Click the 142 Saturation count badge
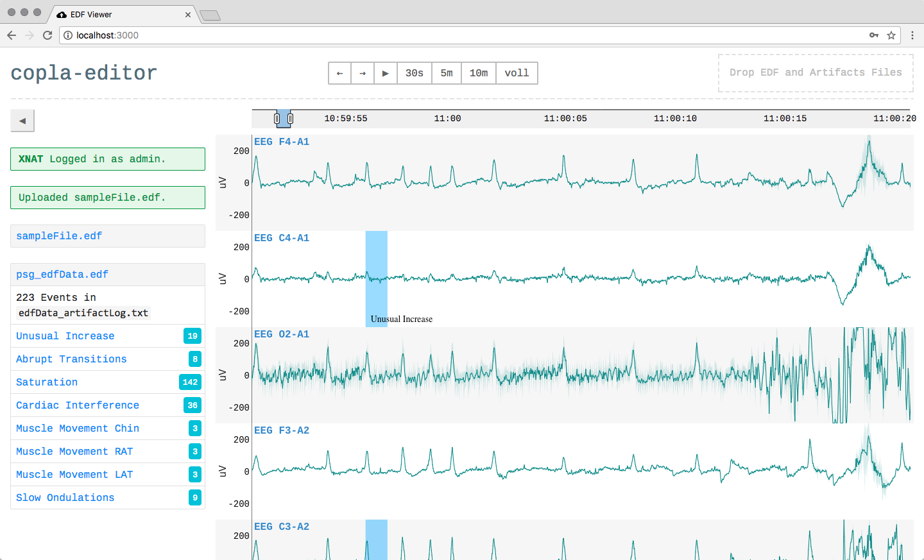The width and height of the screenshot is (924, 560). click(190, 382)
